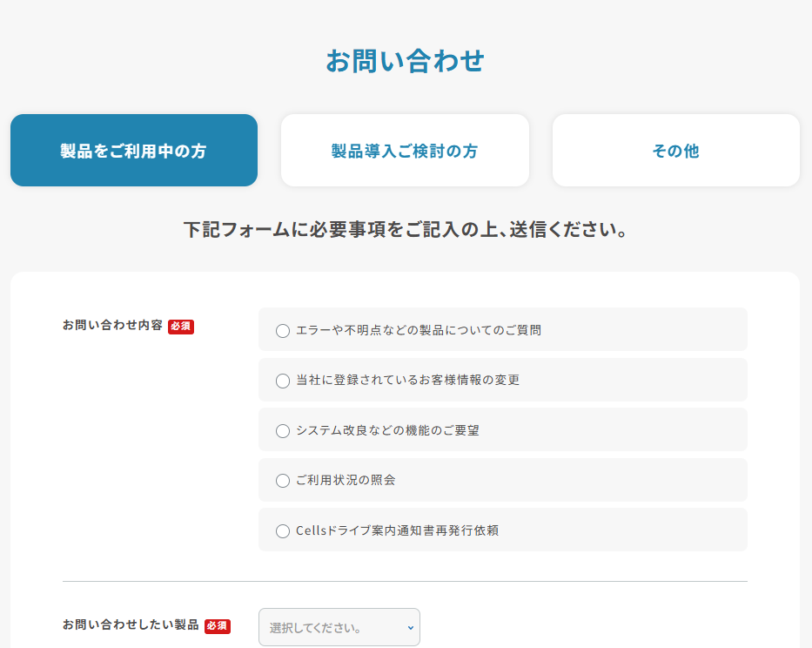The width and height of the screenshot is (812, 648).
Task: Click the お問い合わせ内容 field label
Action: (112, 325)
